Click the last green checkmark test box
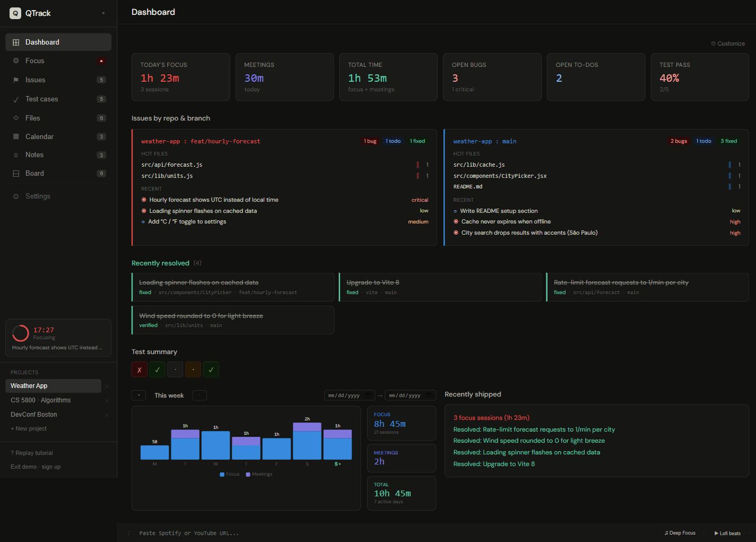Viewport: 756px width, 542px height. tap(211, 369)
